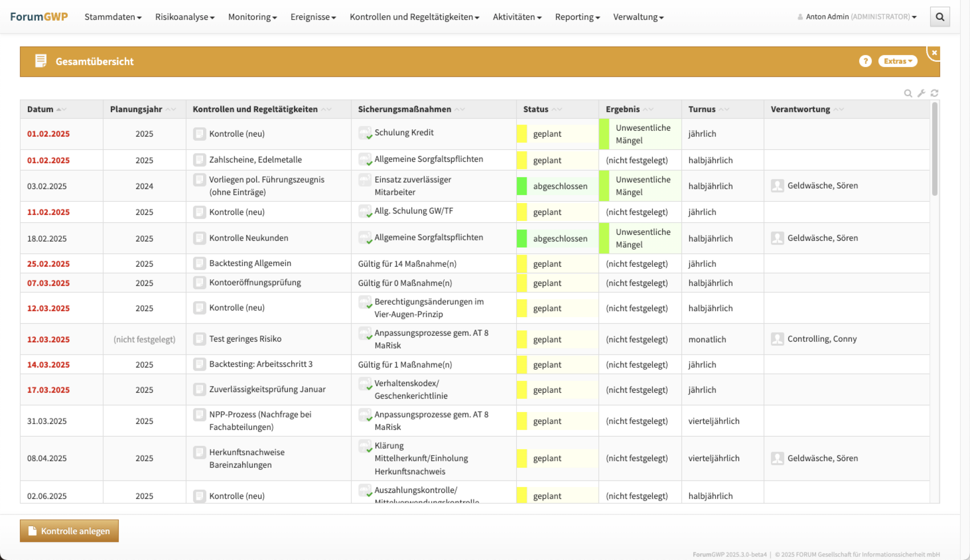Close the Gesamtübersicht panel
This screenshot has width=970, height=560.
(x=934, y=53)
